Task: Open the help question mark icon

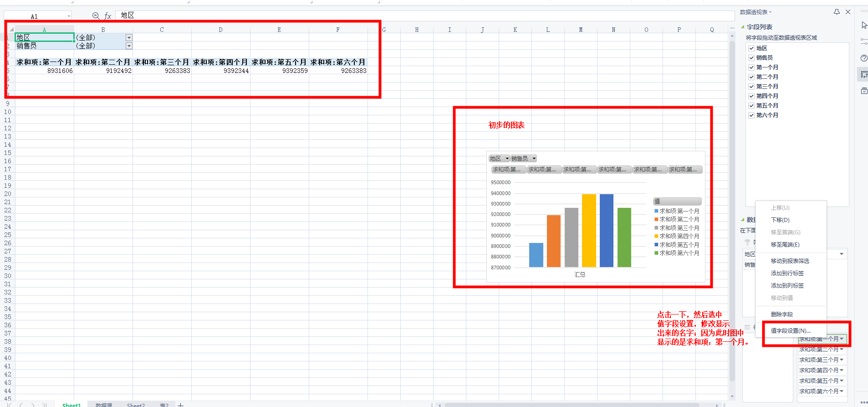Action: (x=864, y=58)
